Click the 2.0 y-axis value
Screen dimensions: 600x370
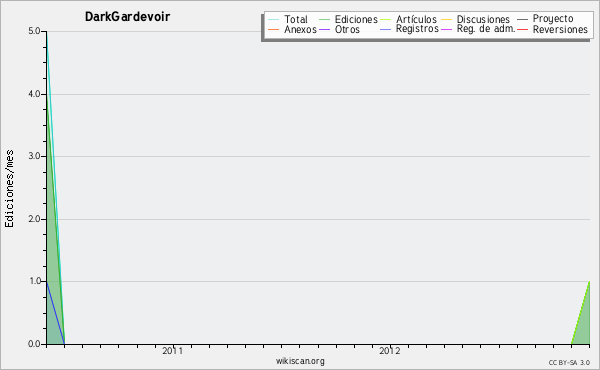coord(34,219)
